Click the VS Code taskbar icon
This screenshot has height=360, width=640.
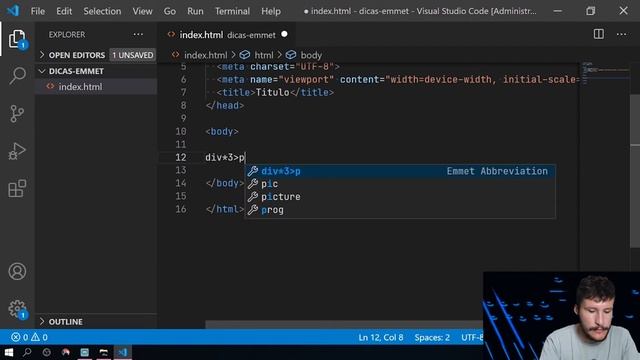[x=122, y=352]
